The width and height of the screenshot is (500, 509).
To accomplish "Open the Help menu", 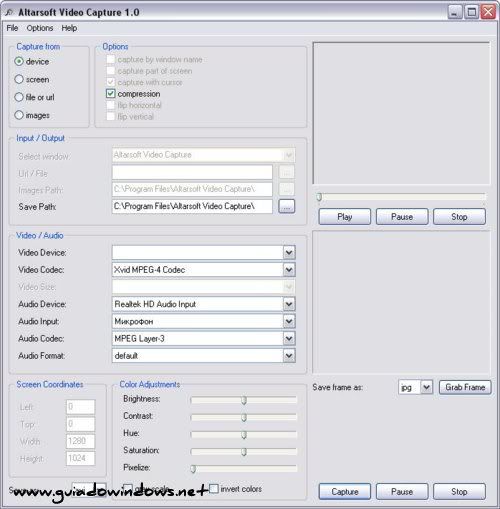I will [69, 28].
